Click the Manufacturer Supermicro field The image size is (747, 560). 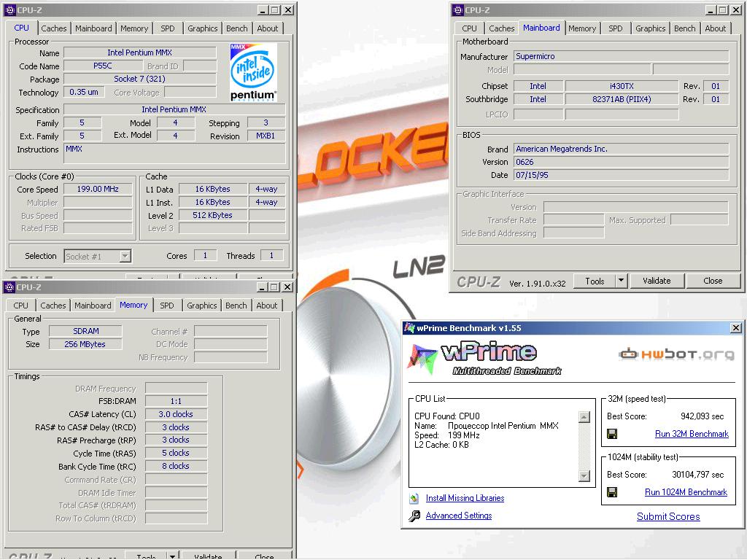click(x=622, y=56)
